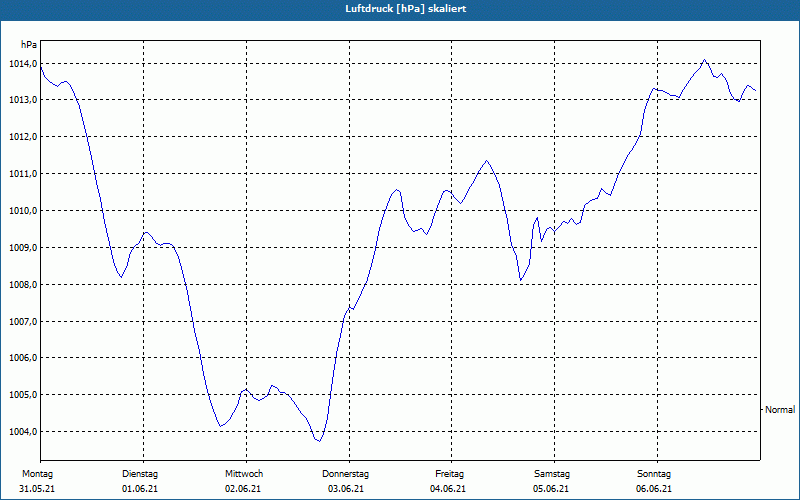Click the 1011,0 axis value
Image resolution: width=800 pixels, height=500 pixels.
[23, 174]
